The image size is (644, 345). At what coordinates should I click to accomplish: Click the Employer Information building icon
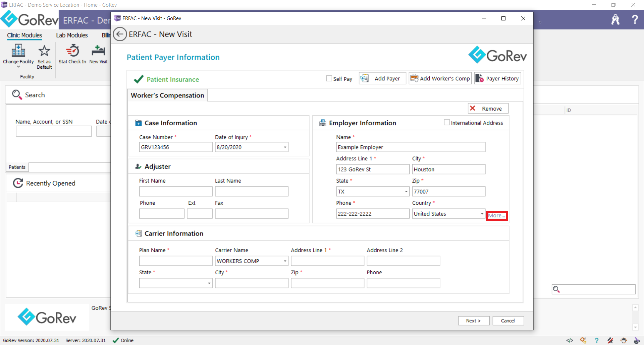(323, 123)
